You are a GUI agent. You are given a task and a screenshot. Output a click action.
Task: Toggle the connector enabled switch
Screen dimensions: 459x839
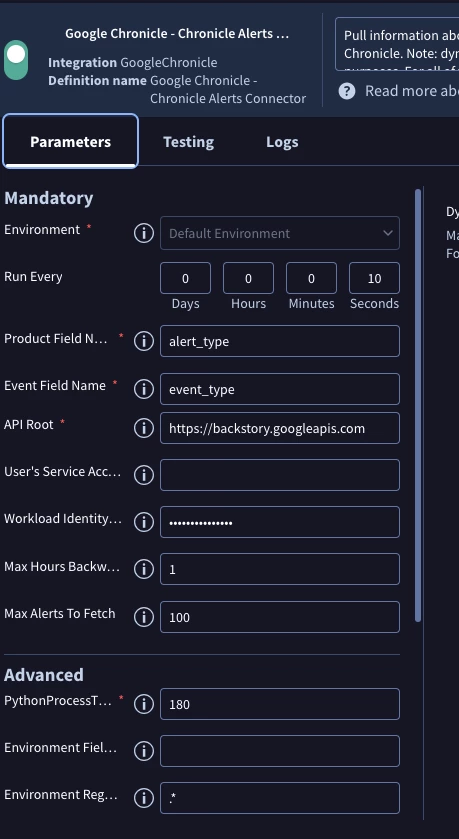[x=16, y=60]
